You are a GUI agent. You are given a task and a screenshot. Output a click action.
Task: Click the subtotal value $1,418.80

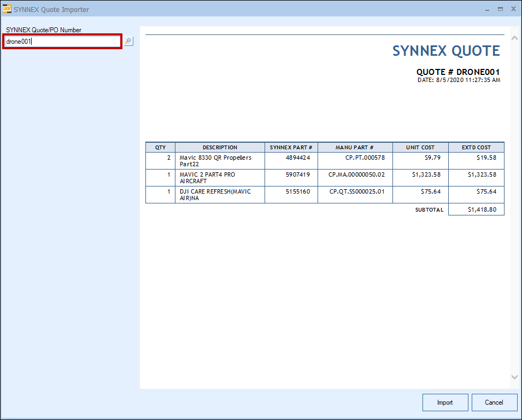[482, 209]
